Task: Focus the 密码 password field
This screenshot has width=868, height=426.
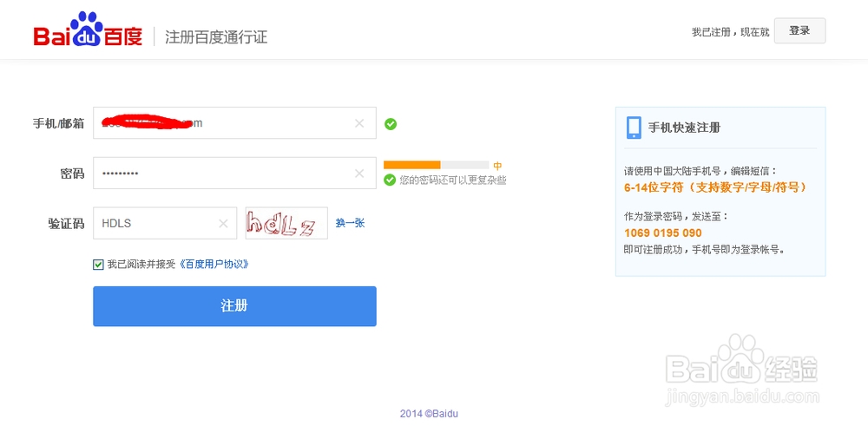Action: [234, 174]
